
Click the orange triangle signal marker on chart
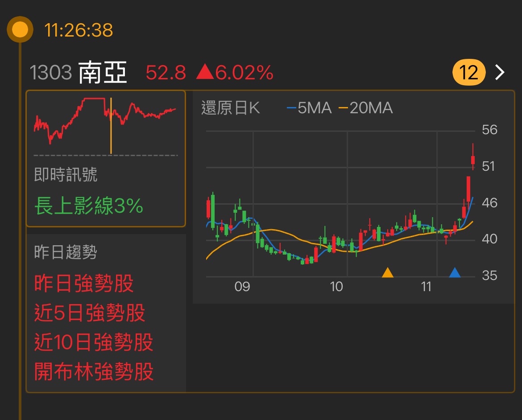point(387,272)
